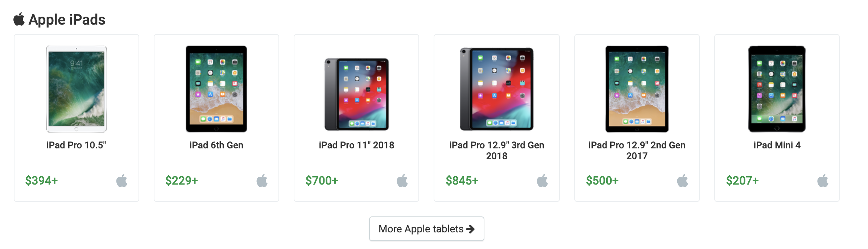Click the $700+ price on iPad Pro 11"
868x249 pixels.
click(322, 180)
